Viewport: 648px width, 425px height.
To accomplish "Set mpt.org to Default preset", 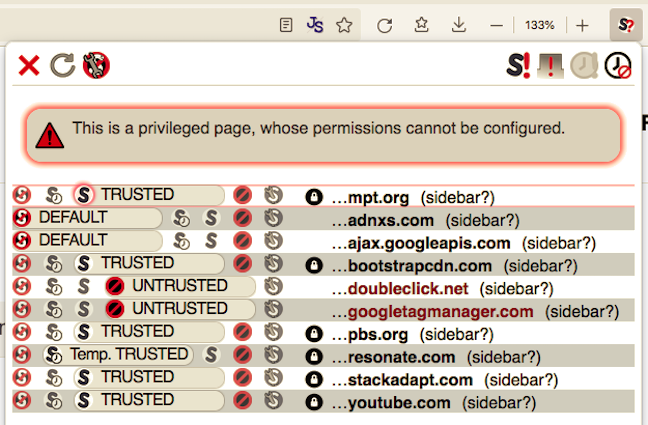I will pyautogui.click(x=22, y=195).
